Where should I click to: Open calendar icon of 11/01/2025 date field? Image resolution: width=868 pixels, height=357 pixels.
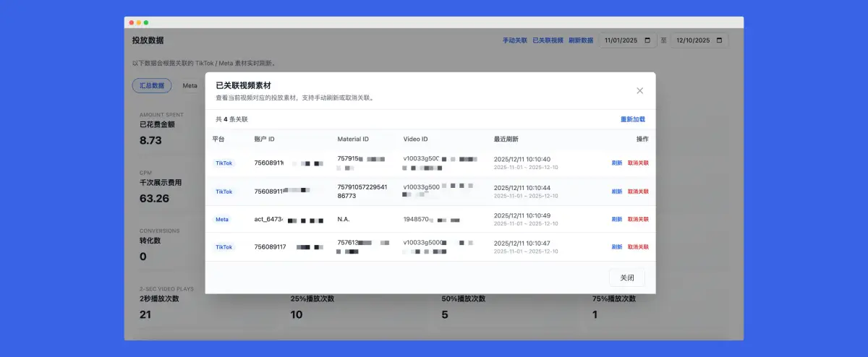pyautogui.click(x=647, y=40)
